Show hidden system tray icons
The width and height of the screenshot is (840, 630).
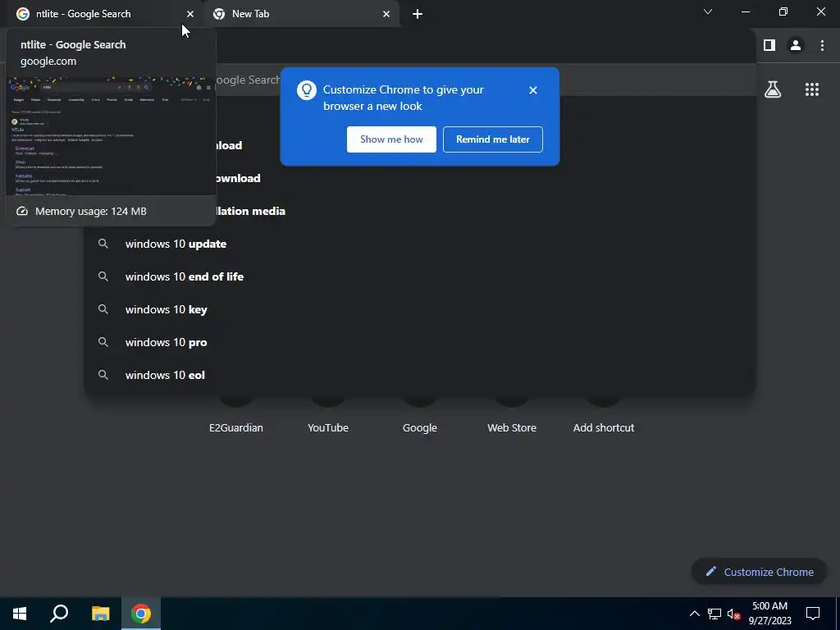pos(694,614)
